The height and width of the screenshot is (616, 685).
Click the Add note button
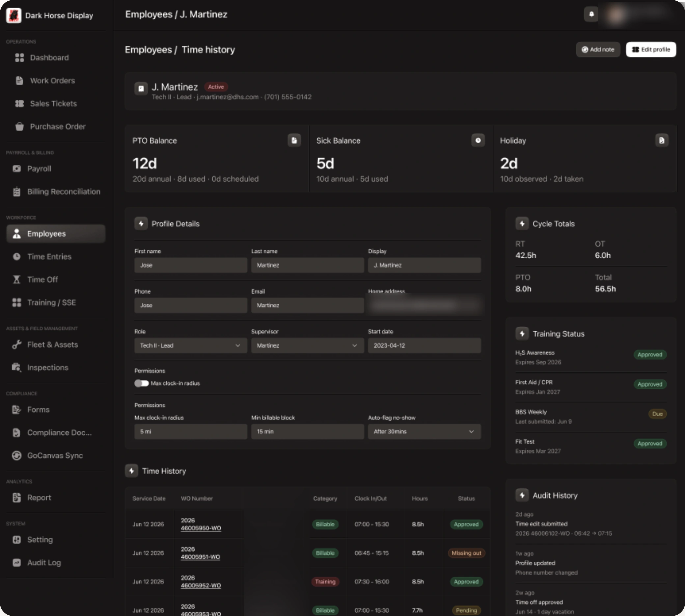[x=598, y=49]
